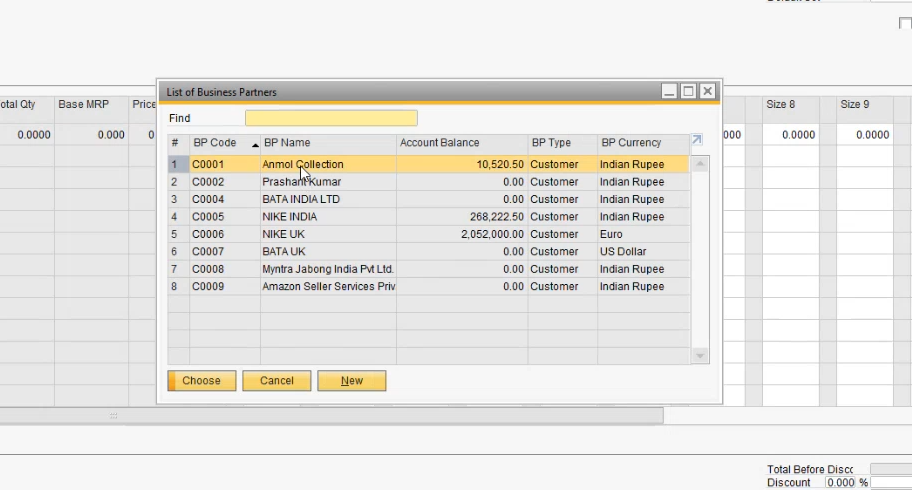Click the list scrollbar up arrow

coord(700,164)
